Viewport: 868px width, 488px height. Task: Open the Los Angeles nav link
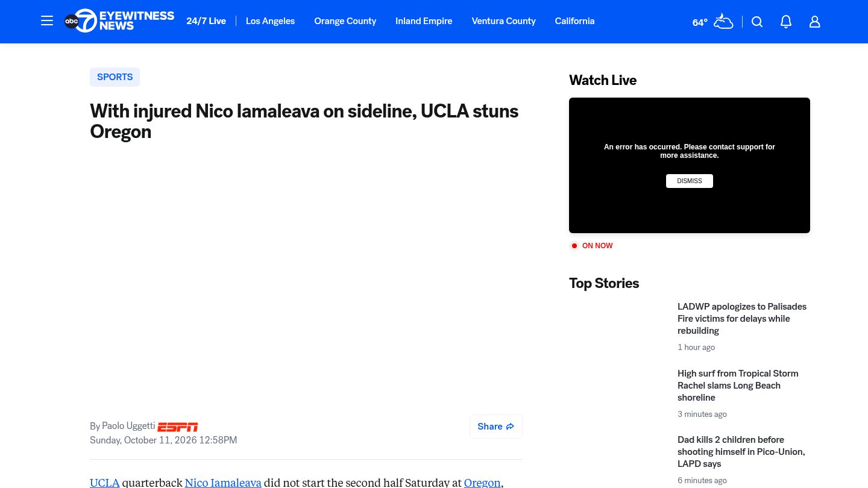point(270,21)
